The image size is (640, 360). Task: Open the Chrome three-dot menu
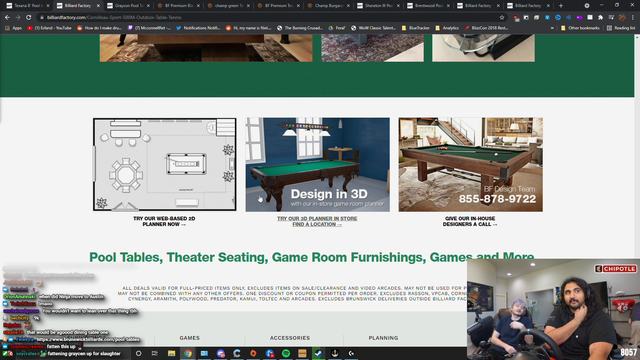pyautogui.click(x=633, y=18)
